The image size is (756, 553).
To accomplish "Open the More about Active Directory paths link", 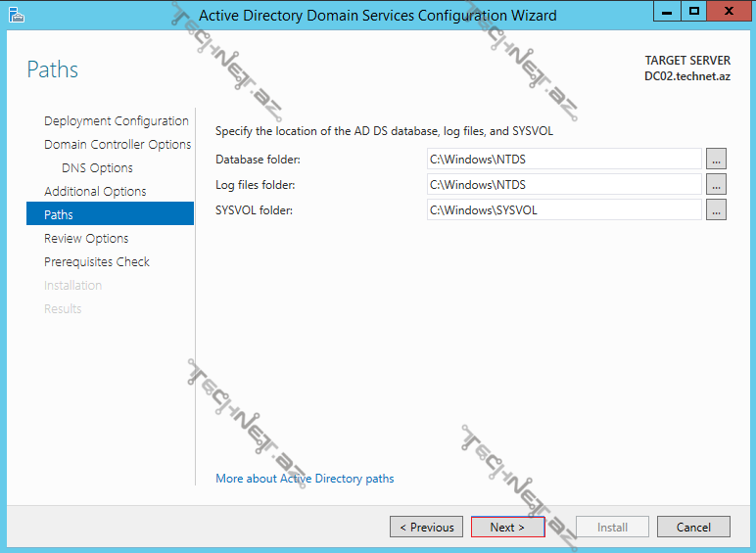I will (x=305, y=479).
